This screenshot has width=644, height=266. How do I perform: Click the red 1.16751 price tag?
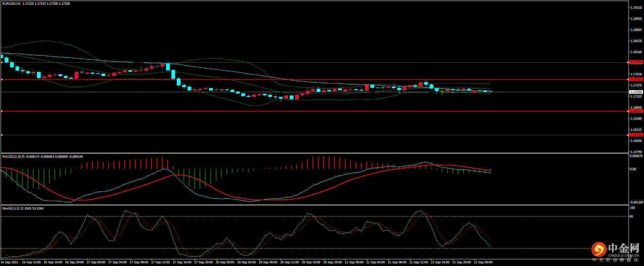636,111
